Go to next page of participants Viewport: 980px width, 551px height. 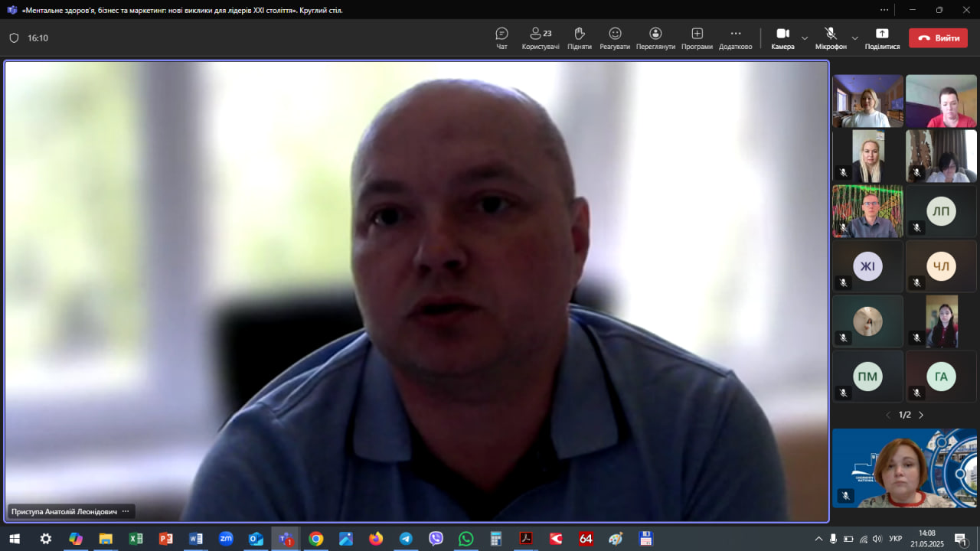[921, 415]
